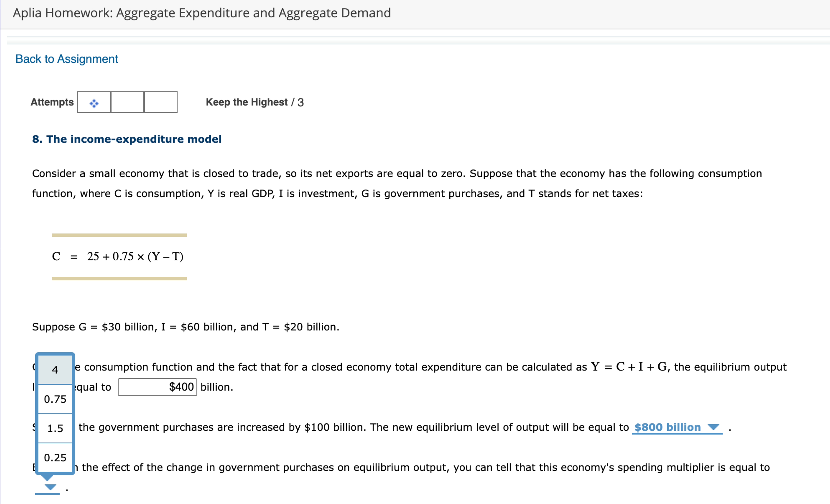Screen dimensions: 830x504
Task: Click the Attempts label
Action: [x=52, y=102]
